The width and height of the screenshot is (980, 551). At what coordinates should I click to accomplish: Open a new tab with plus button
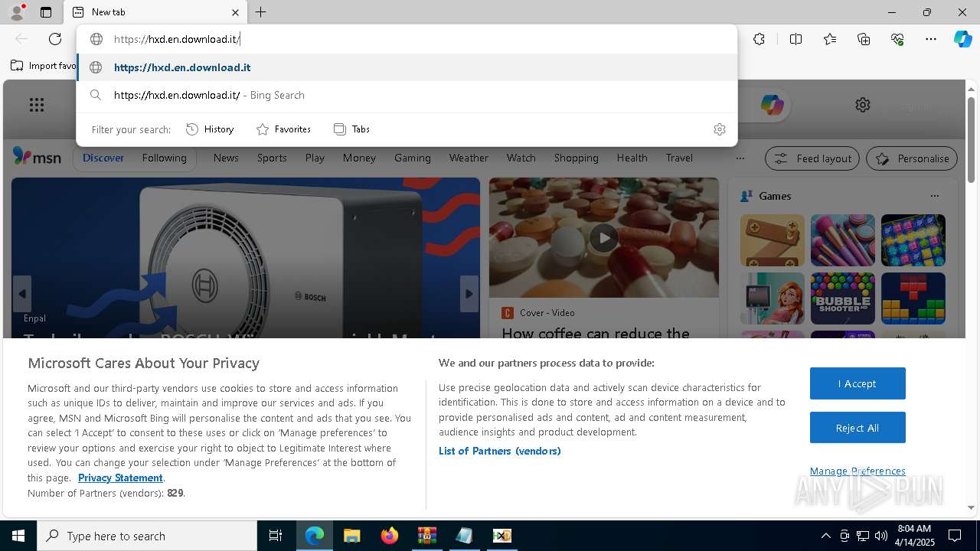coord(260,12)
